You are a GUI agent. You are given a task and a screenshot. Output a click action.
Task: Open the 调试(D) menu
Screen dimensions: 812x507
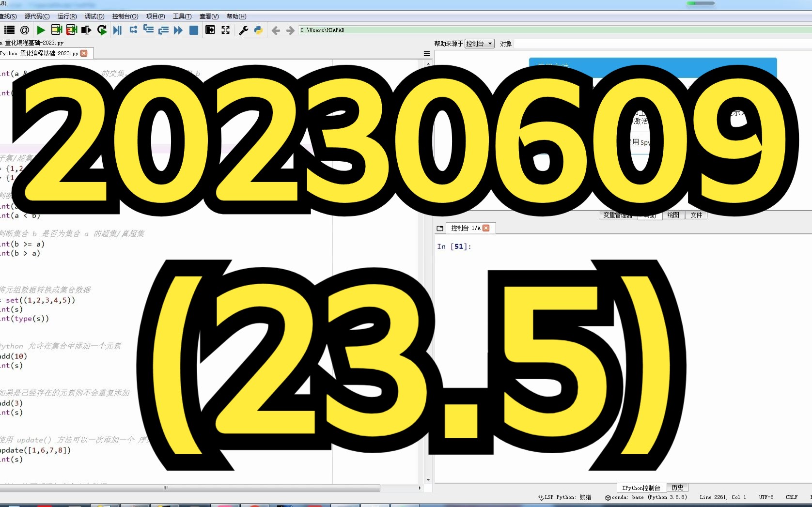(x=94, y=16)
